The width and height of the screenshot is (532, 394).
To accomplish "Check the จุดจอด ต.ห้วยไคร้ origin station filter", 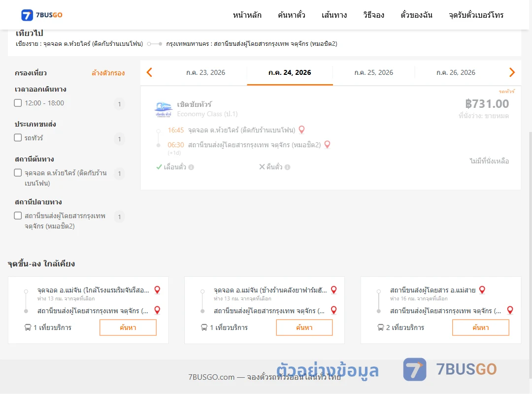I will (x=18, y=173).
